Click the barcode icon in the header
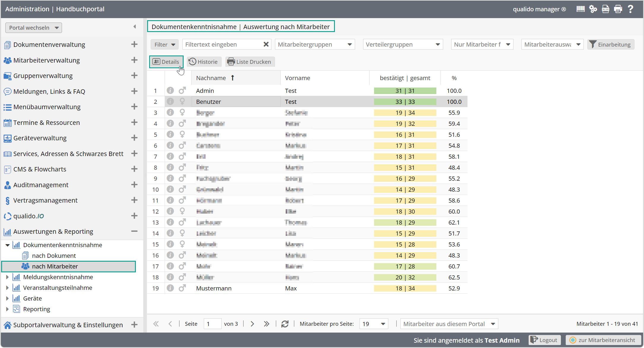Viewport: 644px width, 348px height. tap(581, 9)
